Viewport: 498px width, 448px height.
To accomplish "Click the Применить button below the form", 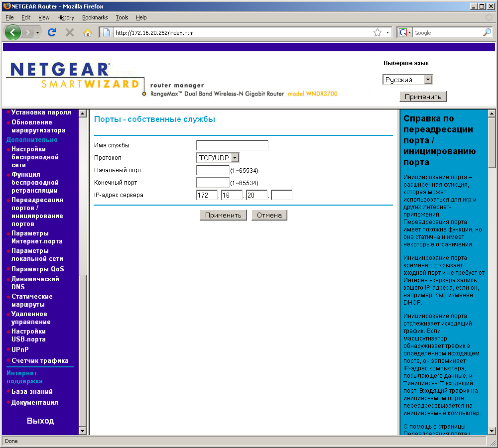I will coord(223,215).
